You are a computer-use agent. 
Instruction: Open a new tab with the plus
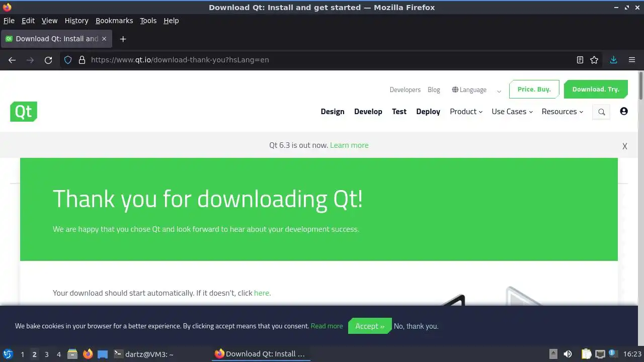(x=123, y=39)
